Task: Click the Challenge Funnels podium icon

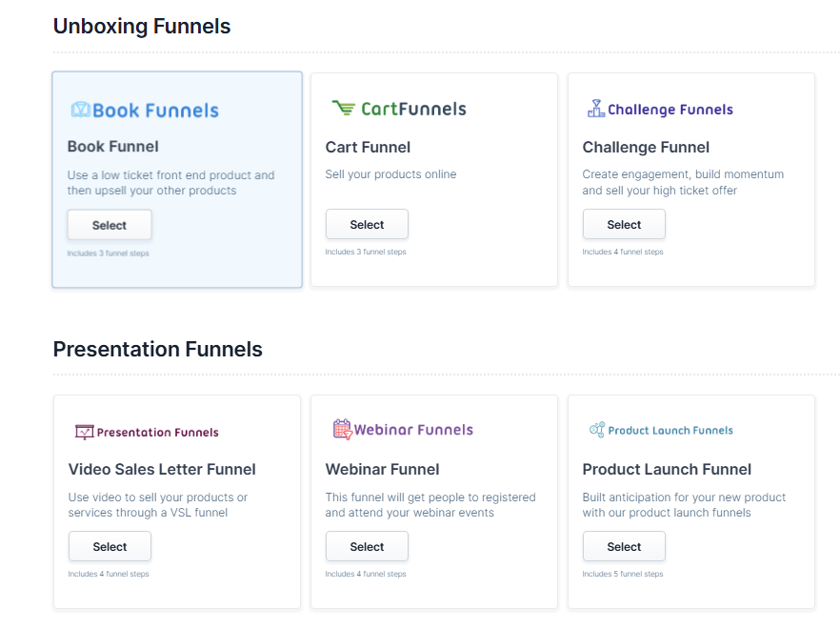Action: tap(597, 109)
